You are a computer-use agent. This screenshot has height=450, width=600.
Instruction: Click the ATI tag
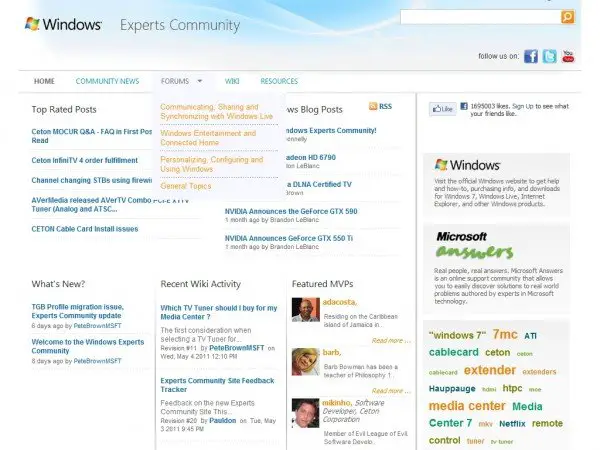click(x=530, y=336)
